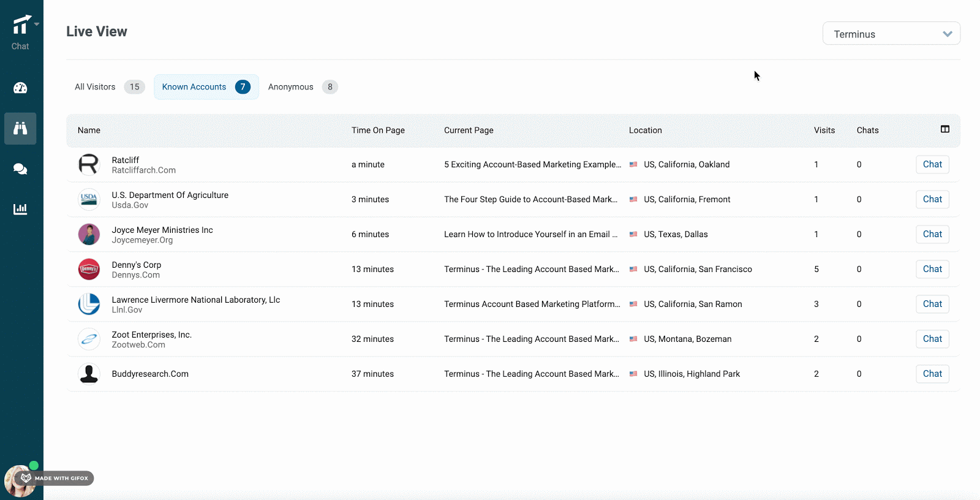Click the Llnl.Gov domain text

(x=127, y=310)
